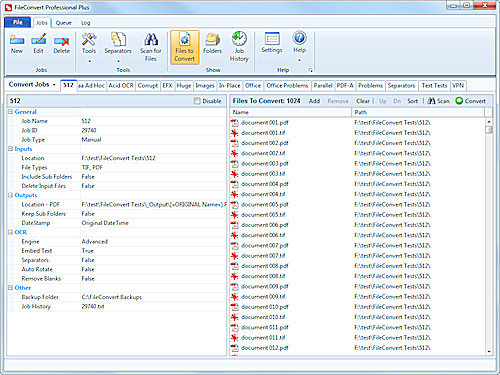Viewport: 500px width, 375px height.
Task: Expand the Separators dropdown arrow
Action: 118,61
